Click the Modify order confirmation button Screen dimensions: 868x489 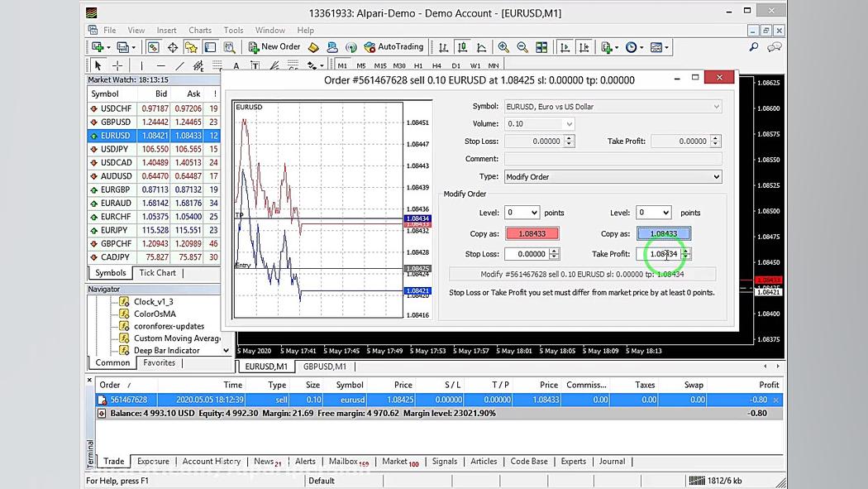pos(582,274)
